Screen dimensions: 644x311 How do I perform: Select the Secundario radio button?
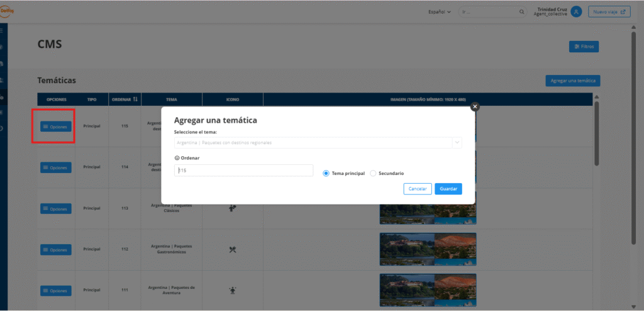(x=373, y=173)
